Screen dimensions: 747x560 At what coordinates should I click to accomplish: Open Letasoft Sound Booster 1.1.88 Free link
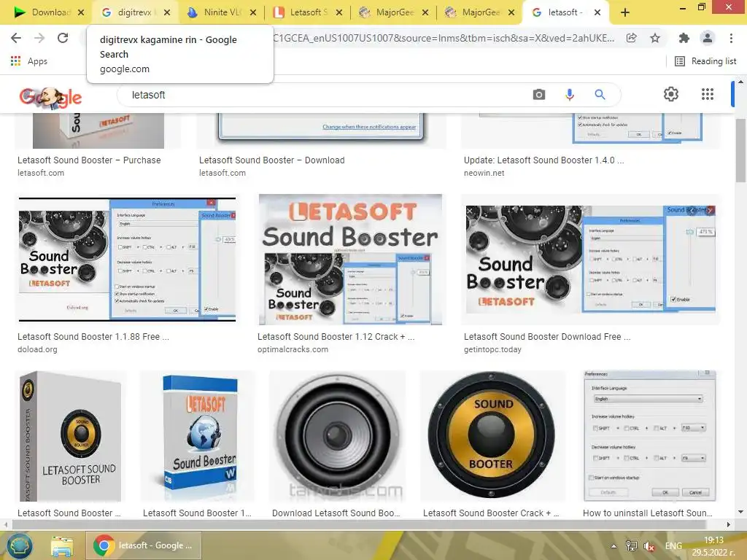pyautogui.click(x=93, y=337)
